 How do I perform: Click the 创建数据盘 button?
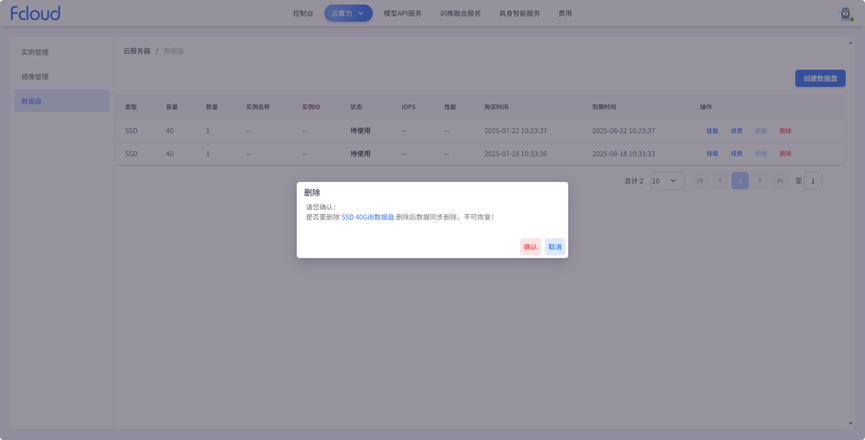(x=820, y=78)
